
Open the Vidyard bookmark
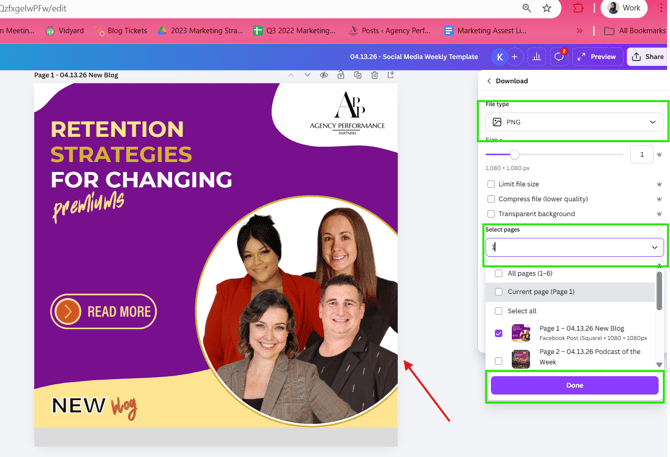click(x=68, y=31)
